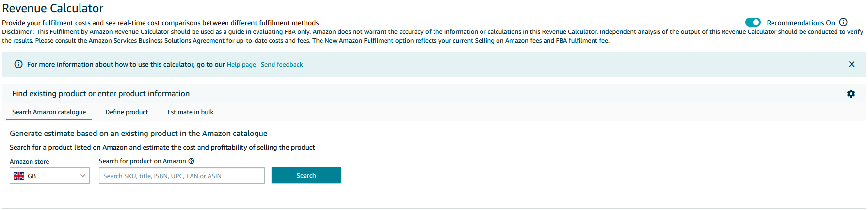The height and width of the screenshot is (210, 868).
Task: Click the Recommendations On label
Action: 801,23
